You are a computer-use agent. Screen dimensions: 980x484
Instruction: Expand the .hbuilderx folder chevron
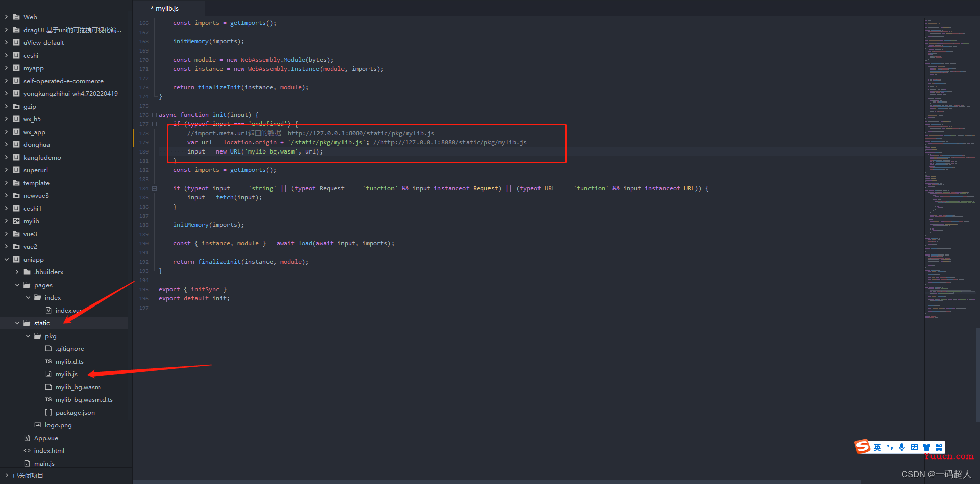(17, 272)
